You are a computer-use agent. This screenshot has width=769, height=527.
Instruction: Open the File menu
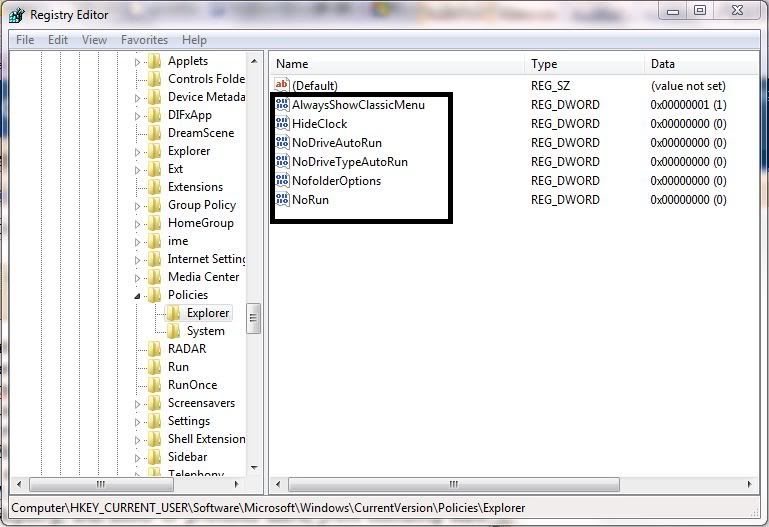click(x=25, y=40)
